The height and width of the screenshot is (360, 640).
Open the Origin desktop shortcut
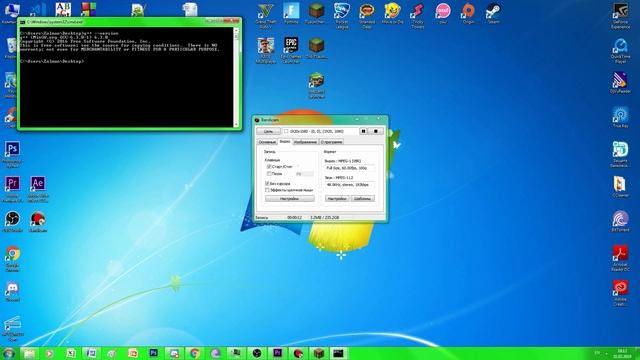pyautogui.click(x=468, y=13)
